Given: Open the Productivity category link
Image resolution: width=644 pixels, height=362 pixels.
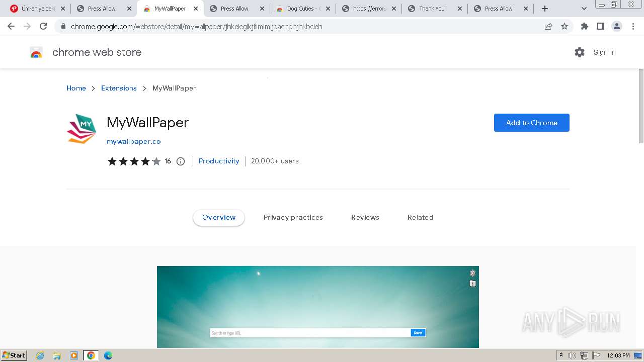Looking at the screenshot, I should coord(219,161).
